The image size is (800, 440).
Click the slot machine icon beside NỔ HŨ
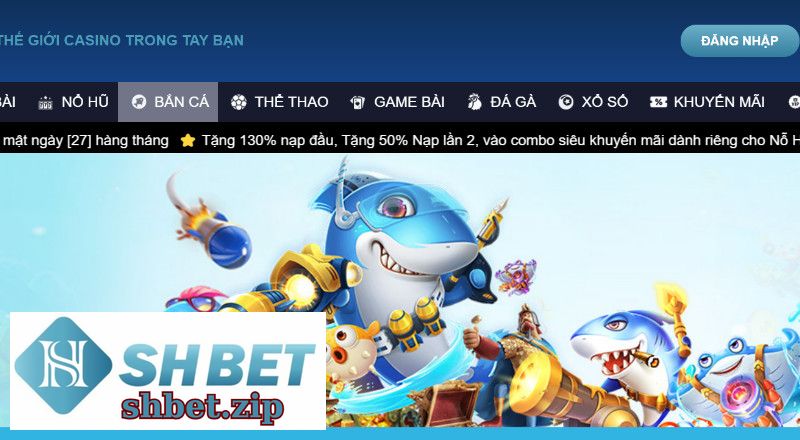(x=45, y=103)
